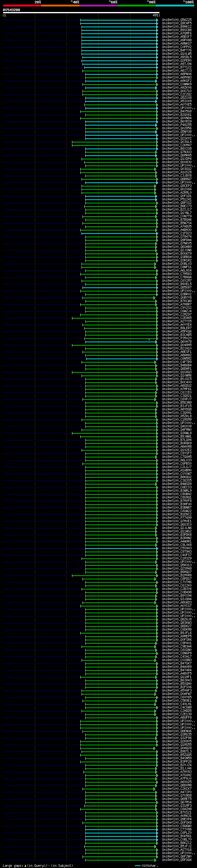Select hit UniRef100_C6AZM8
The width and height of the screenshot is (197, 868).
pos(177,809)
